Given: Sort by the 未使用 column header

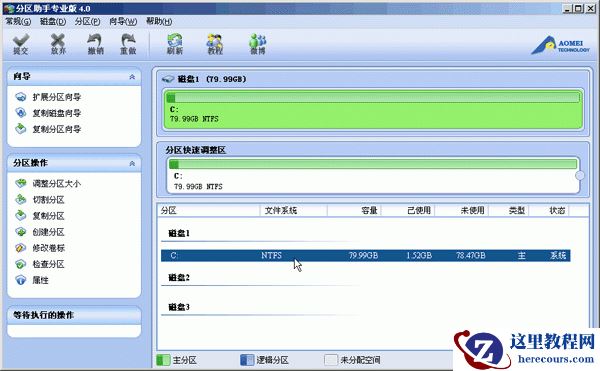Looking at the screenshot, I should 461,210.
